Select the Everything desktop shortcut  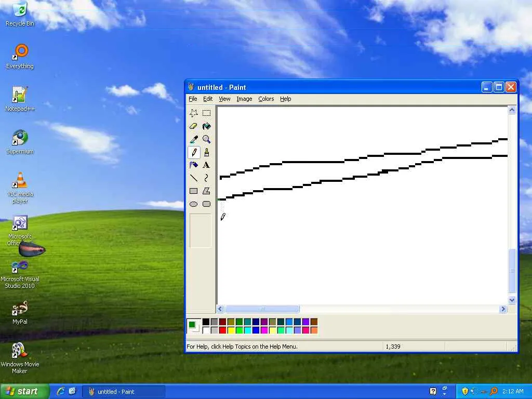tap(20, 57)
